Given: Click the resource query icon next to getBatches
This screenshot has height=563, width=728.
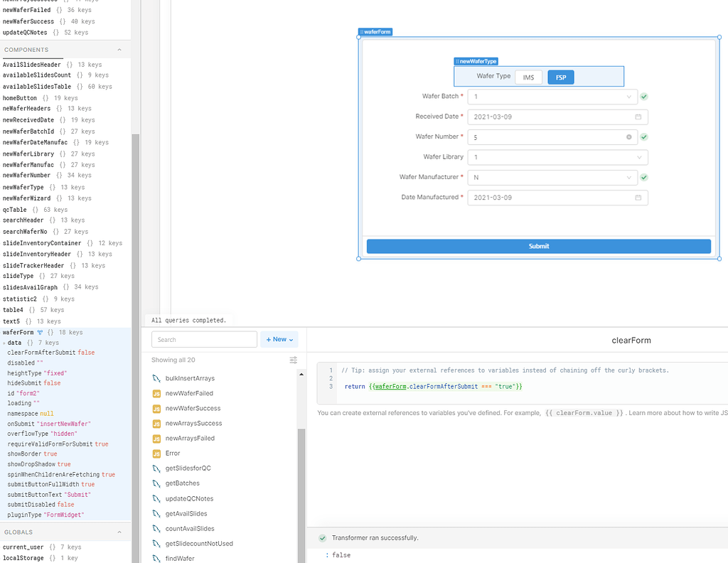Looking at the screenshot, I should (158, 483).
